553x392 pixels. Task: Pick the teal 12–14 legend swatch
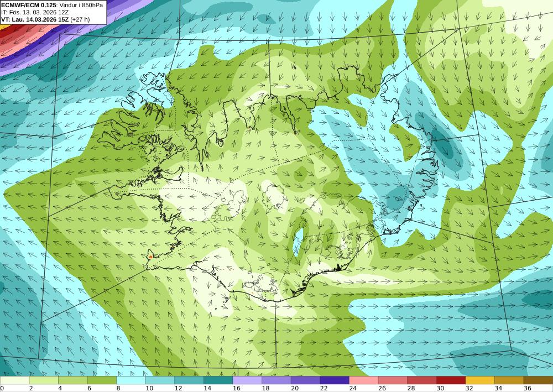[x=189, y=380]
